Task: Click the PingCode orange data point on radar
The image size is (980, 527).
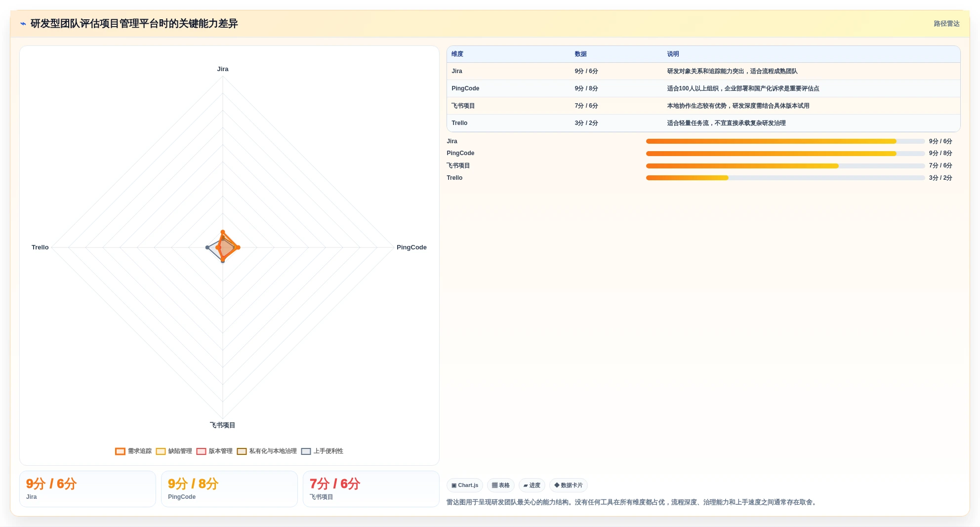Action: tap(238, 247)
